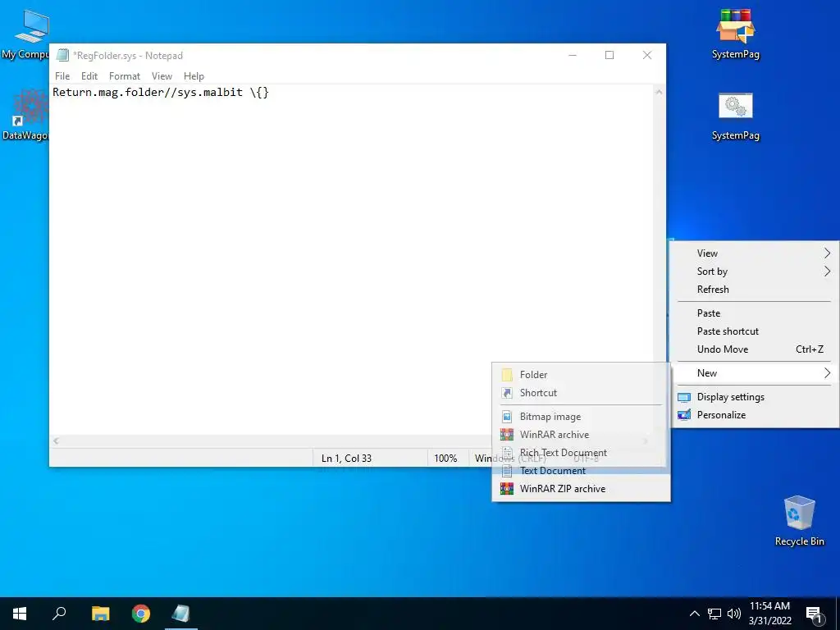The height and width of the screenshot is (630, 840).
Task: Create a new Folder from the submenu
Action: tap(581, 375)
